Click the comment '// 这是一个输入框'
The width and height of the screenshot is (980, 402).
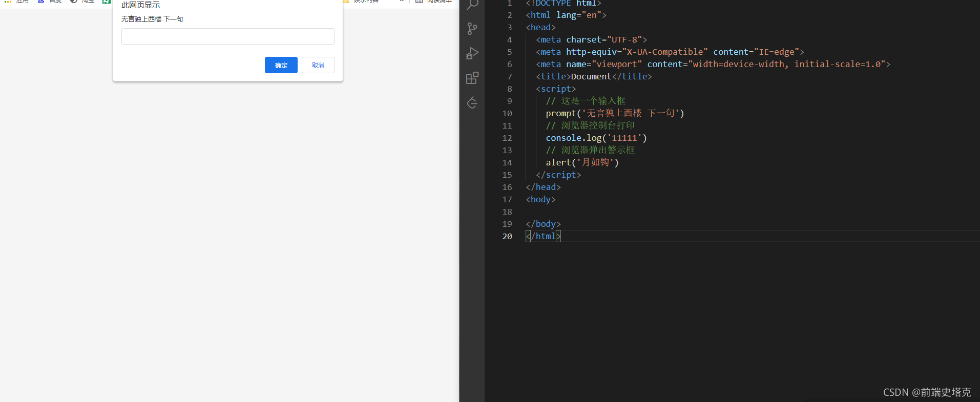(x=586, y=101)
